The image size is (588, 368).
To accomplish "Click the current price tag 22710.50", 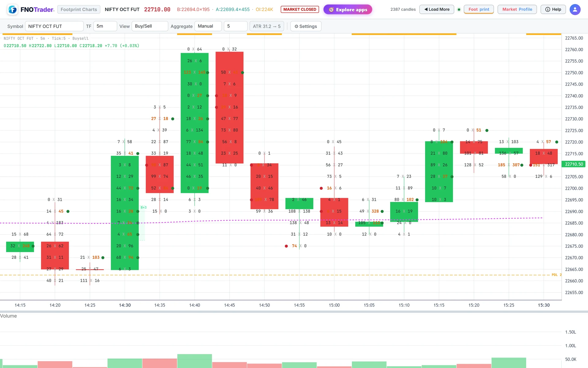I will (574, 164).
